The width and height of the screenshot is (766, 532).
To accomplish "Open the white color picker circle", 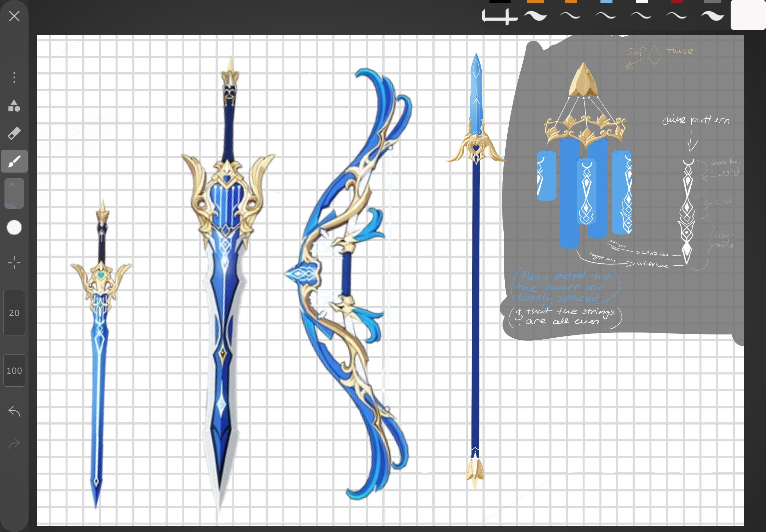I will point(14,228).
